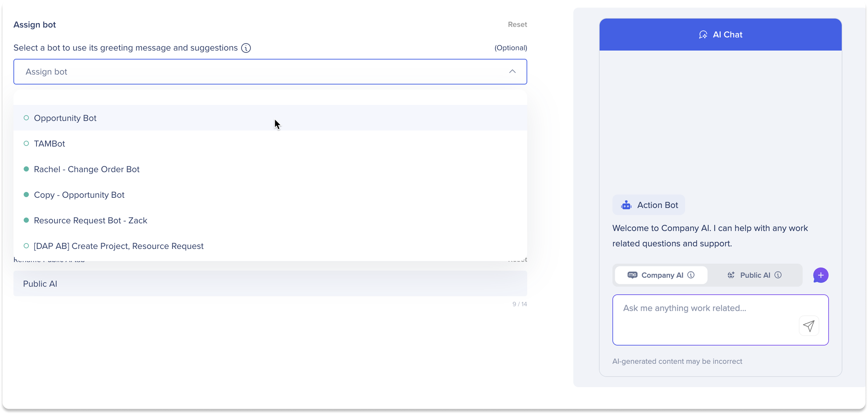The height and width of the screenshot is (414, 868).
Task: Choose Resource Request Bot - Zack
Action: (x=270, y=220)
